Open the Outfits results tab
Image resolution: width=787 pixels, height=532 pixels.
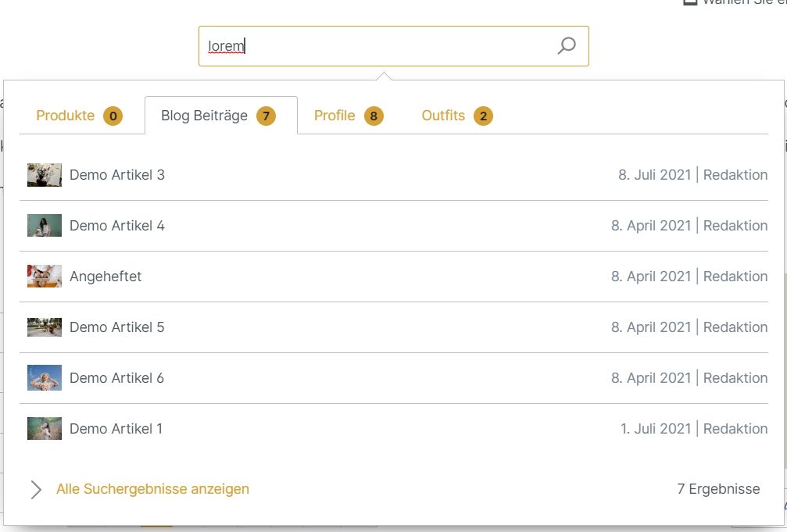coord(456,116)
